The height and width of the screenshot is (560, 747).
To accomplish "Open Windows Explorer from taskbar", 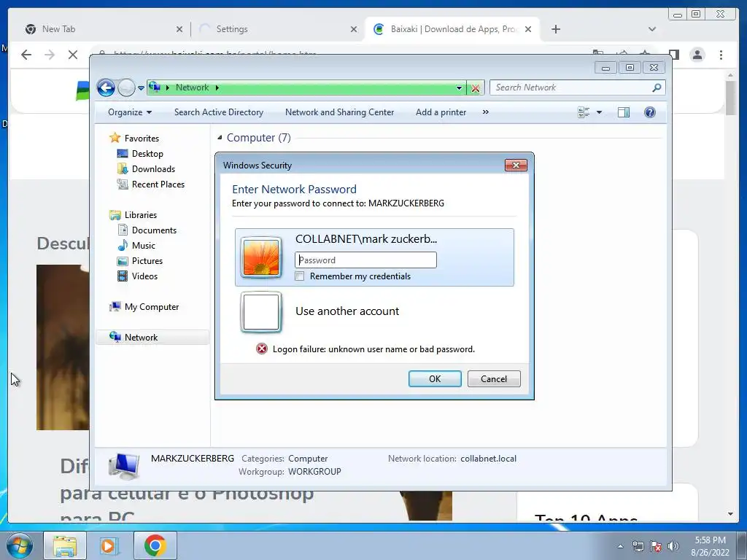I will (x=65, y=545).
